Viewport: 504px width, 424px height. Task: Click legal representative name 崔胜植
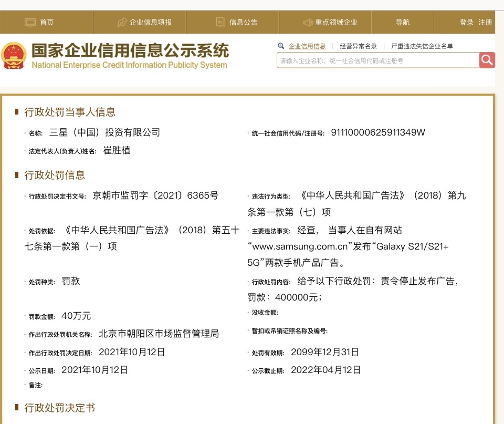[117, 150]
